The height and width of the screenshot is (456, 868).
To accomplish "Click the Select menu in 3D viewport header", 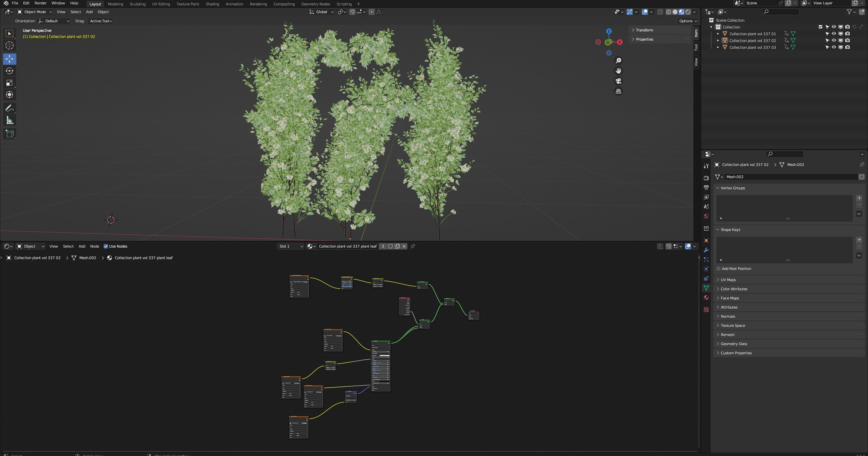I will pyautogui.click(x=76, y=12).
